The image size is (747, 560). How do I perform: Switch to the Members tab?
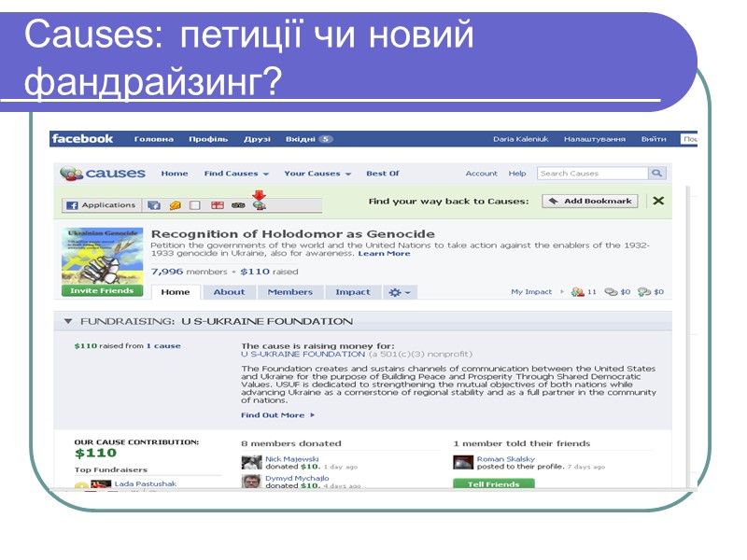coord(290,292)
